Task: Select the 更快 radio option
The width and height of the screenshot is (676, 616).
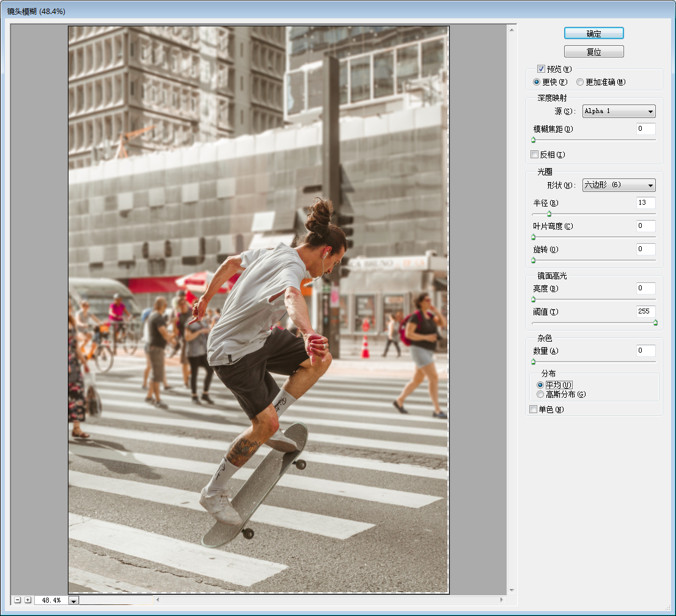Action: click(537, 82)
